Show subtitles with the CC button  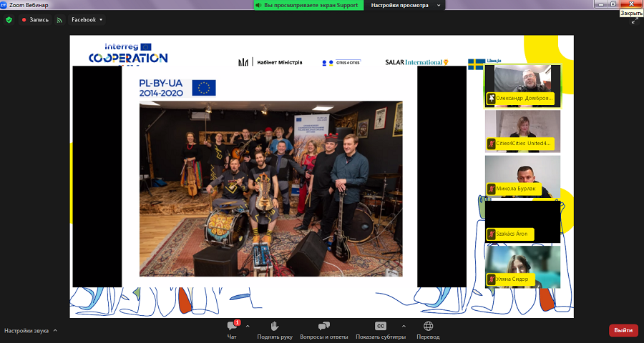381,327
